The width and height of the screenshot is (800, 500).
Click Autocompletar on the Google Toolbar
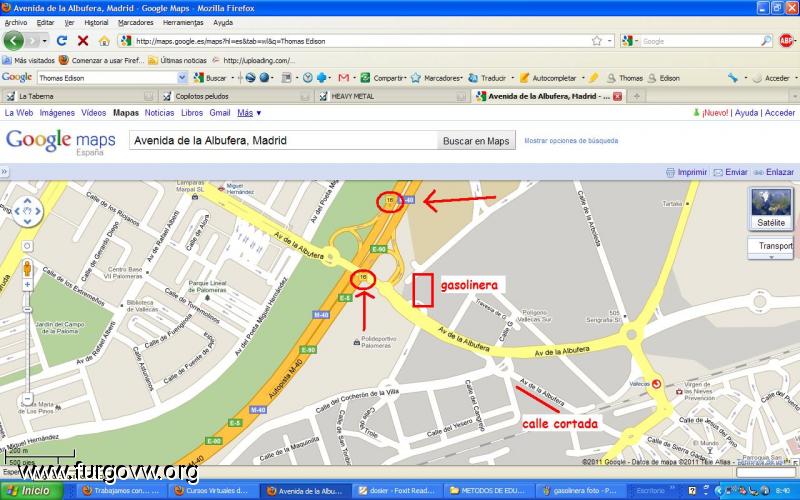pyautogui.click(x=548, y=78)
